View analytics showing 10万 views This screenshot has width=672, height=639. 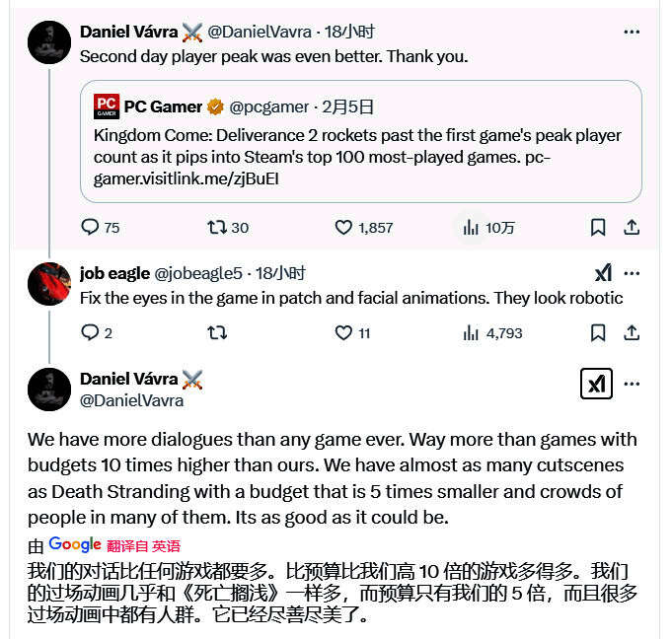point(488,228)
